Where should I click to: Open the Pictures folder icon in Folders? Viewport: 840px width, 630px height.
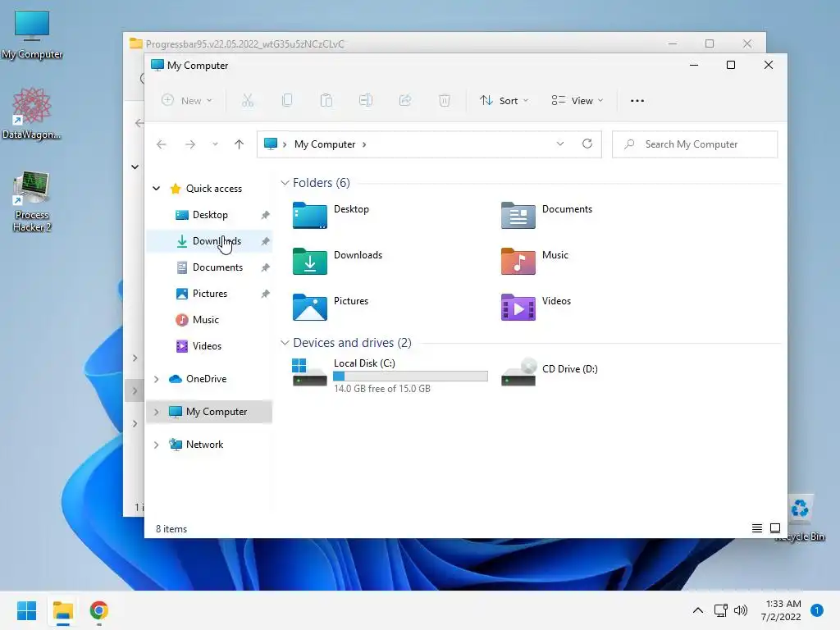click(309, 307)
